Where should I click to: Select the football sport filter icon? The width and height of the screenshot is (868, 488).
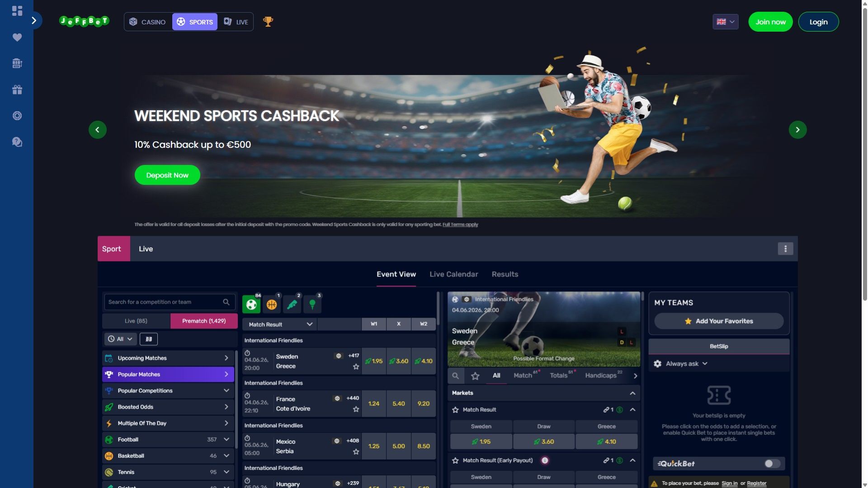tap(251, 304)
